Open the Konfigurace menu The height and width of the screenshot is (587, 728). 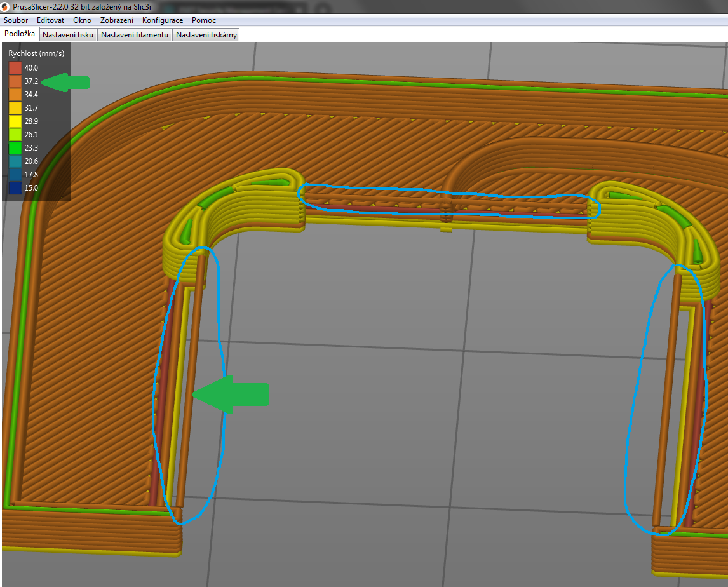163,20
